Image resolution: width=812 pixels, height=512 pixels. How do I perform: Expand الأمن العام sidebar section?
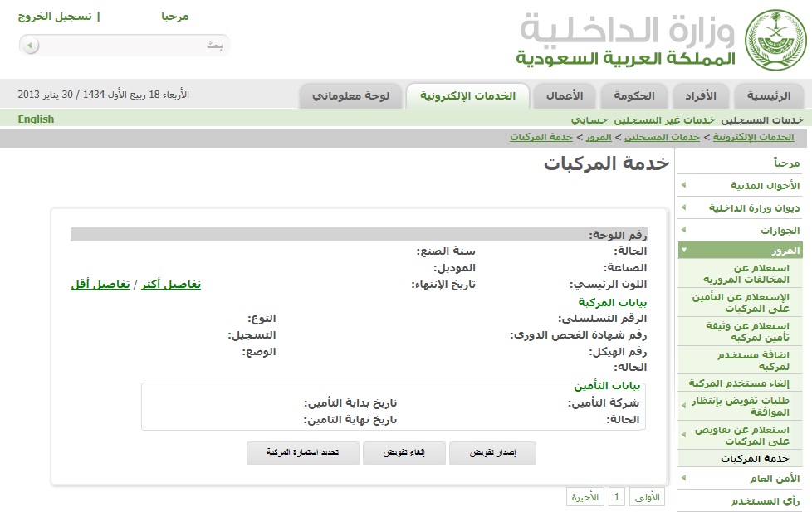(740, 479)
